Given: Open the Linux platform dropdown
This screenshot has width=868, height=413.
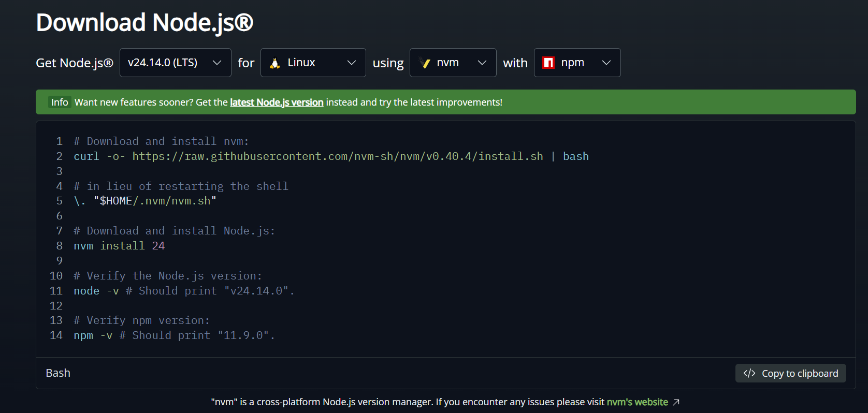Looking at the screenshot, I should click(313, 63).
